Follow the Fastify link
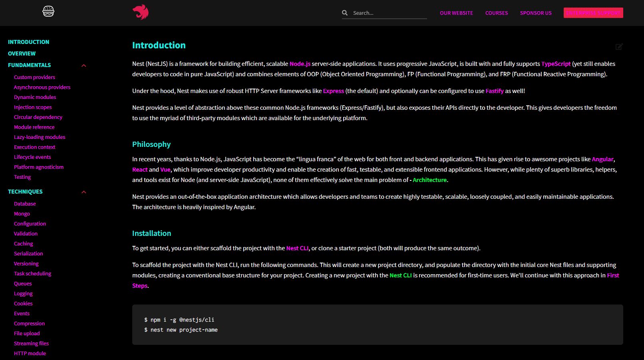 point(495,91)
